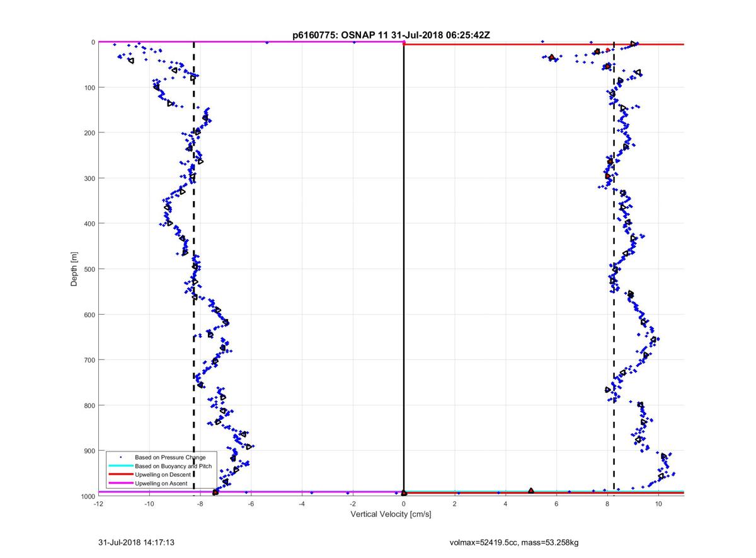Image resolution: width=756 pixels, height=558 pixels.
Task: Click velocity axis tick label '-6'
Action: [251, 504]
